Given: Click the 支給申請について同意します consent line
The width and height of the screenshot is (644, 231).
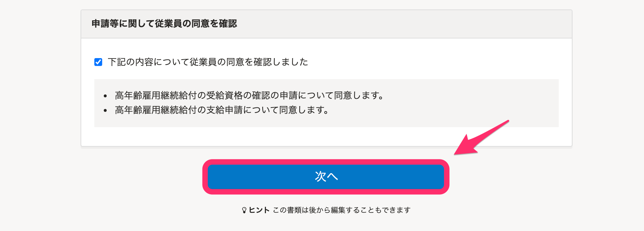Looking at the screenshot, I should click(x=222, y=110).
